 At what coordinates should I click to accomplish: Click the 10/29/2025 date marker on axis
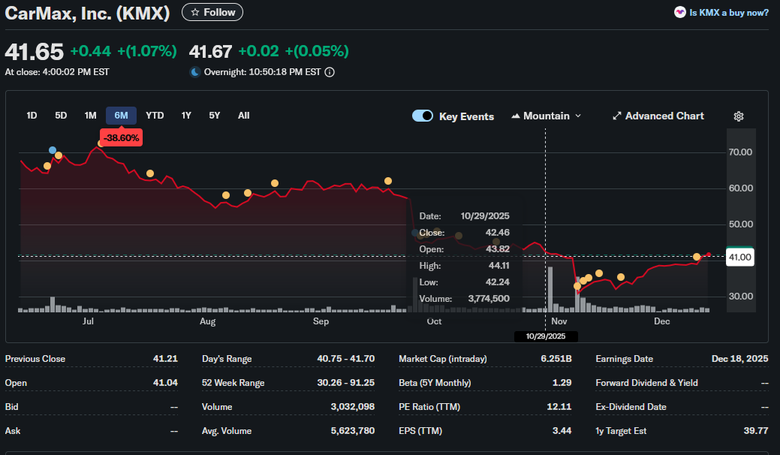[544, 337]
